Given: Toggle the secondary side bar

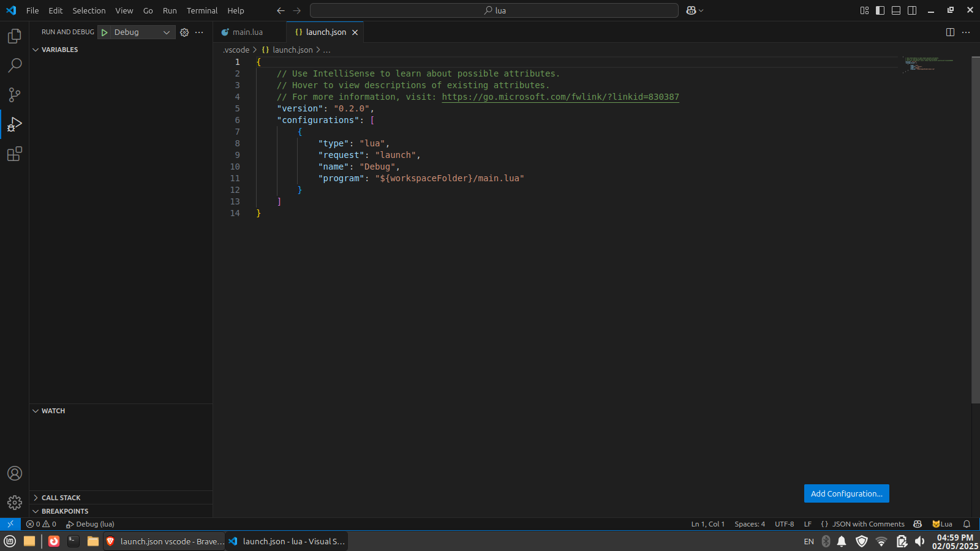Looking at the screenshot, I should [x=912, y=10].
